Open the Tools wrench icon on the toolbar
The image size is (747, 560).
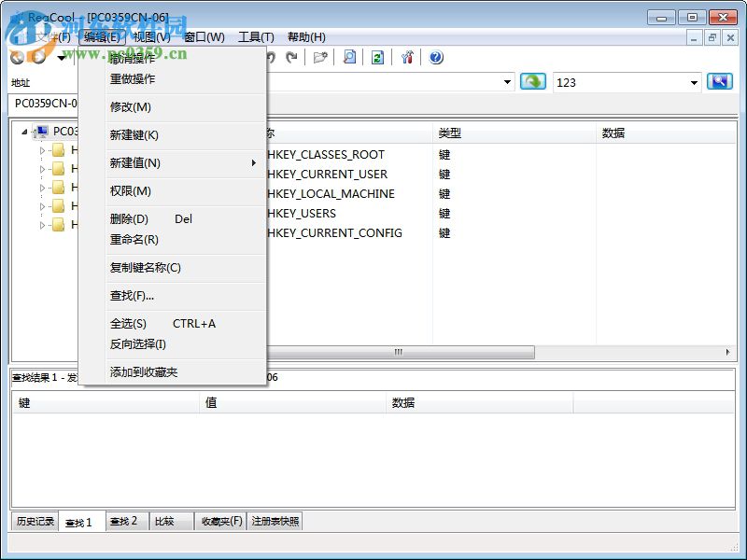pos(407,57)
